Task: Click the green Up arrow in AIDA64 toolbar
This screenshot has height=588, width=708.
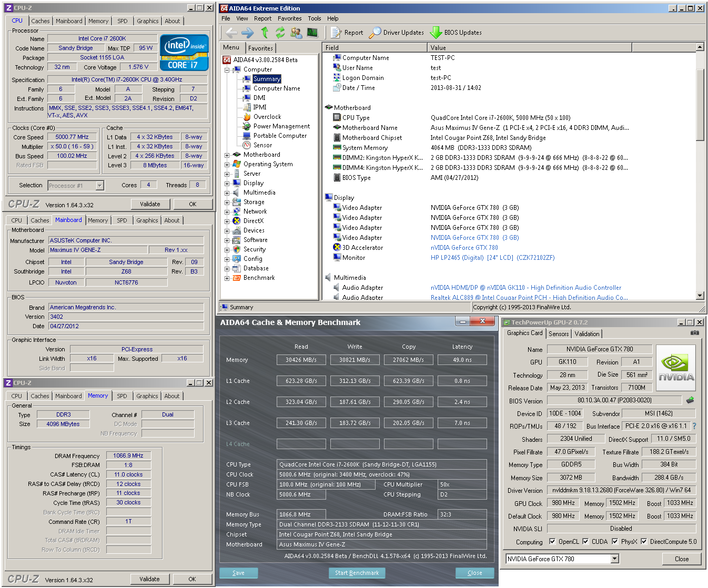Action: pyautogui.click(x=265, y=33)
